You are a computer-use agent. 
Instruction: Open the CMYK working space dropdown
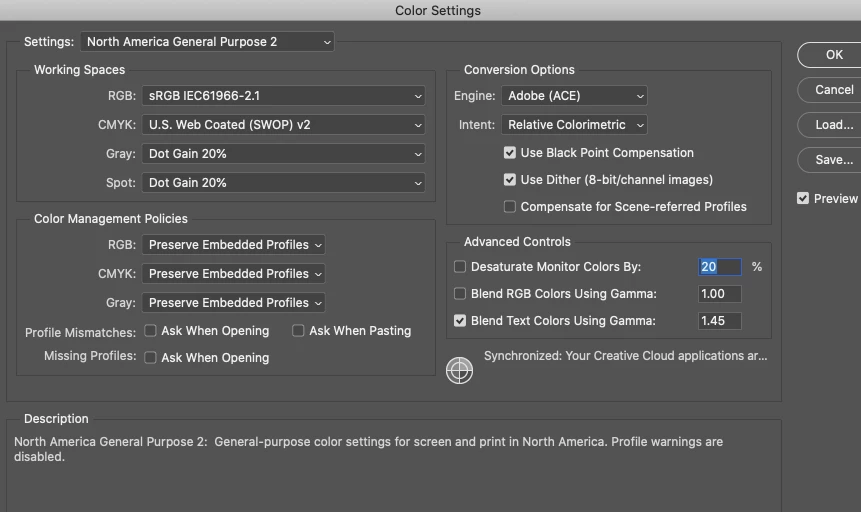pos(283,125)
